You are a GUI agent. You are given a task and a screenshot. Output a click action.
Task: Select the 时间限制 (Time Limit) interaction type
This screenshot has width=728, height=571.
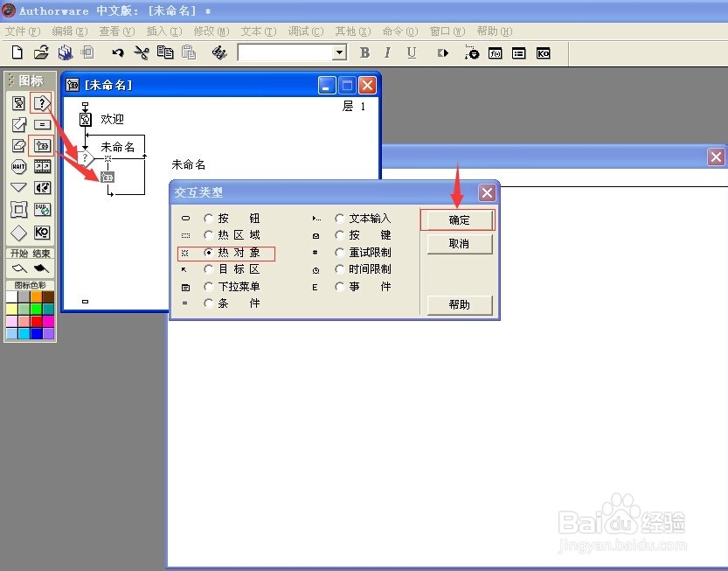[x=340, y=269]
